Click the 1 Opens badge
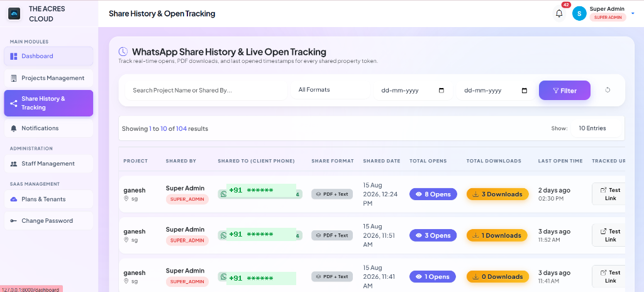The image size is (644, 292). 433,276
